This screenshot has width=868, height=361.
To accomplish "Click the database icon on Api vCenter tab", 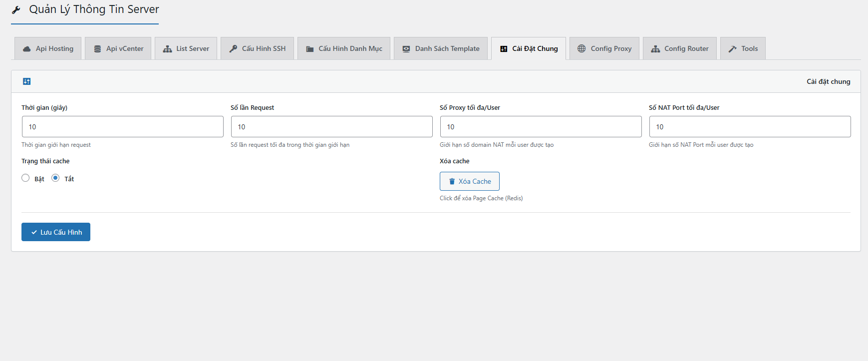I will 97,49.
